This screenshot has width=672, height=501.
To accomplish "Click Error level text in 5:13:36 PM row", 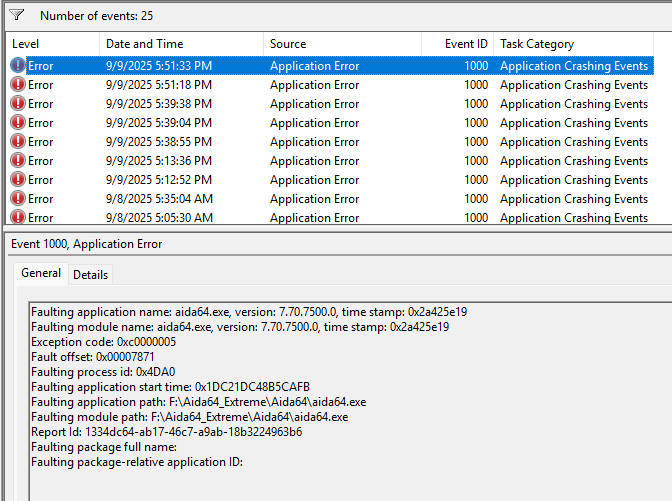I will pos(41,161).
